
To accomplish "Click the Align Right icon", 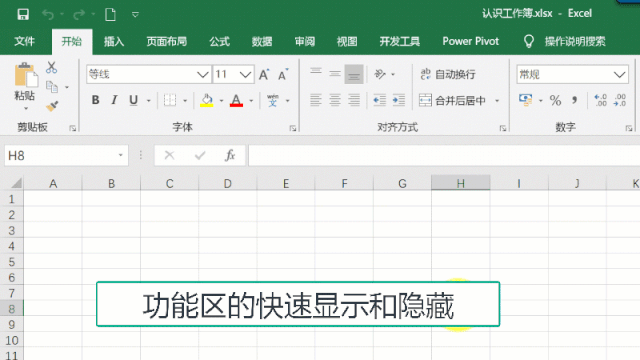I will [354, 100].
